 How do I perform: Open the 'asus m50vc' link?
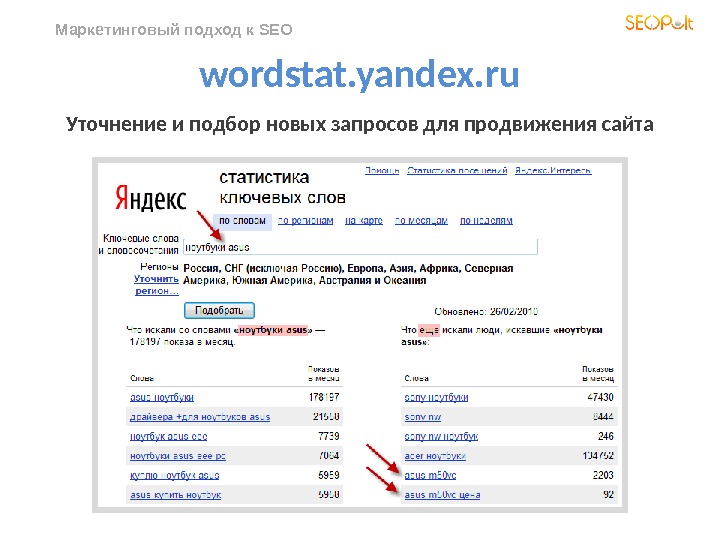pyautogui.click(x=430, y=475)
